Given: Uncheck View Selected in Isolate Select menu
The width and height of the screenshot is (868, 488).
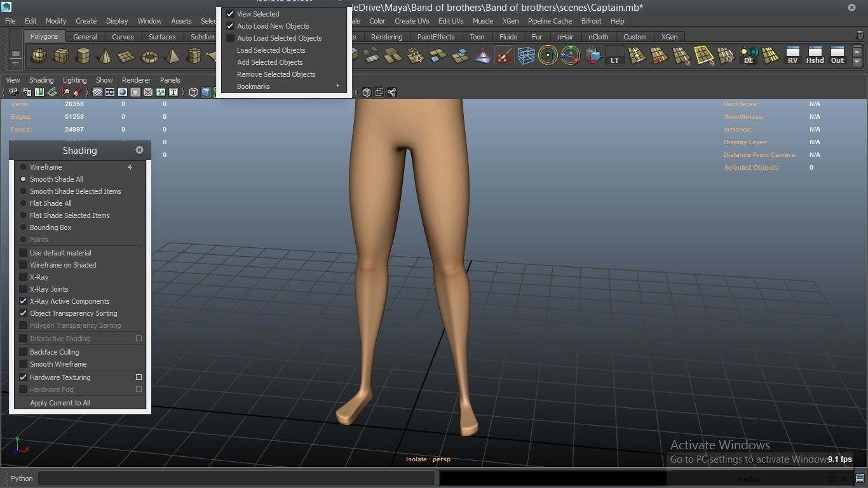Looking at the screenshot, I should coord(231,14).
